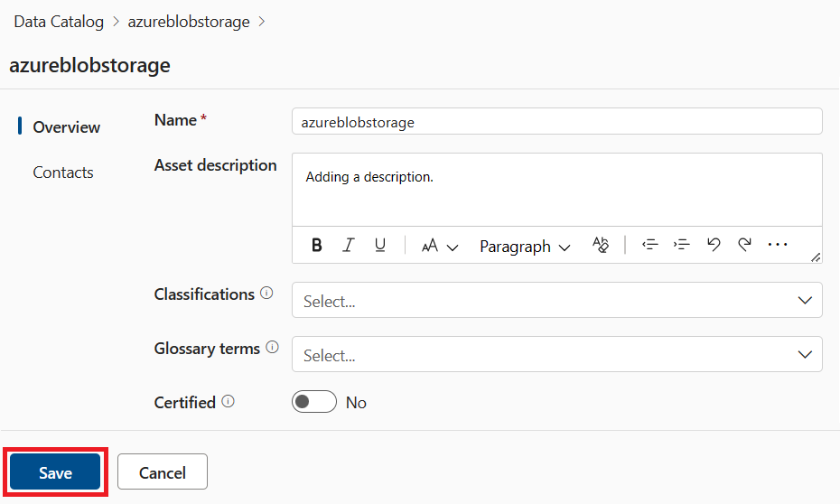Screen dimensions: 840x504
Task: Select the Overview tab
Action: click(x=66, y=127)
